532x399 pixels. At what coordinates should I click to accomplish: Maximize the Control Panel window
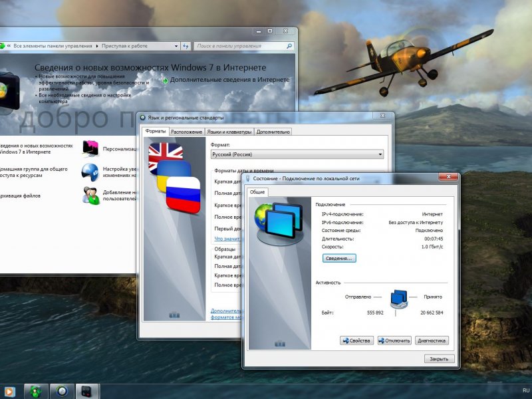pyautogui.click(x=270, y=31)
